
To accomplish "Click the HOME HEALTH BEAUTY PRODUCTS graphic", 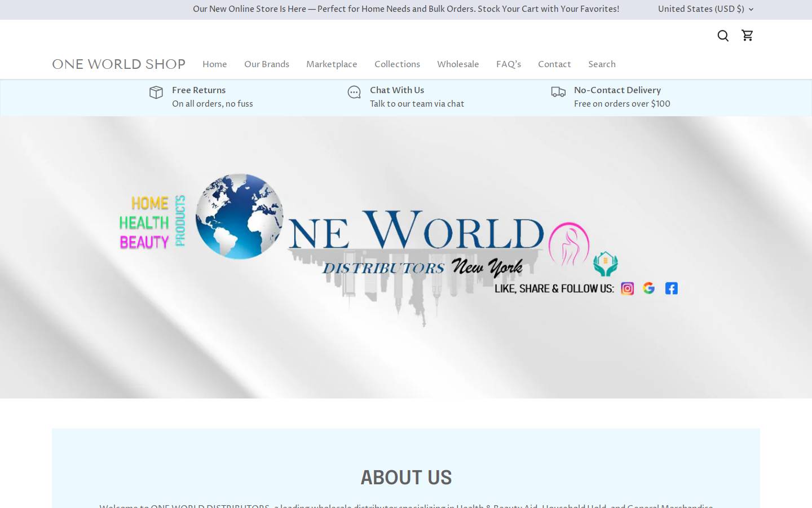I will tap(153, 222).
